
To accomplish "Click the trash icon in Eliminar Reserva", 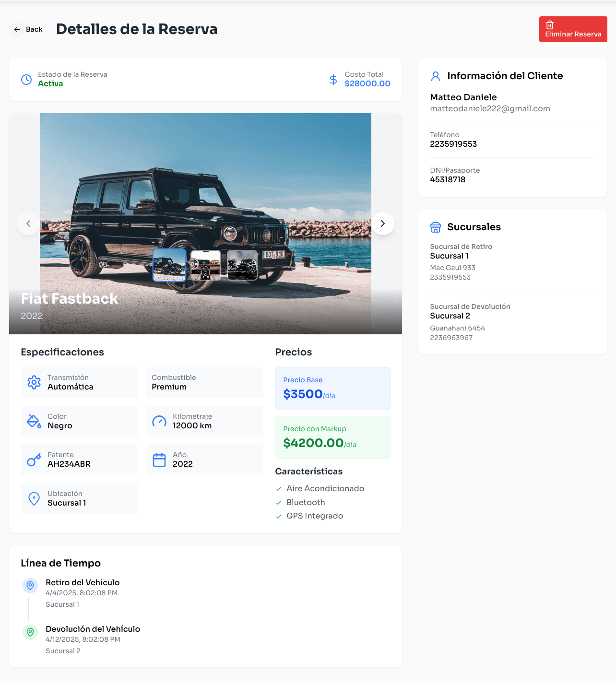I will (550, 25).
